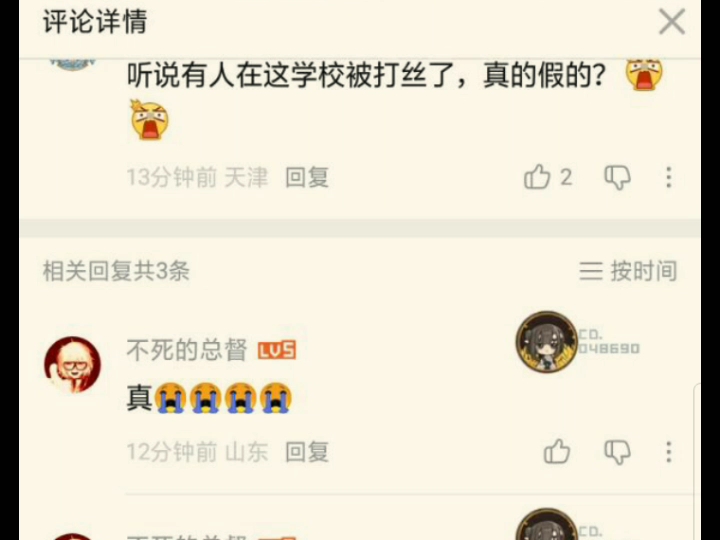Tap the sort lines icon beside 按时间
This screenshot has width=720, height=540.
point(591,271)
